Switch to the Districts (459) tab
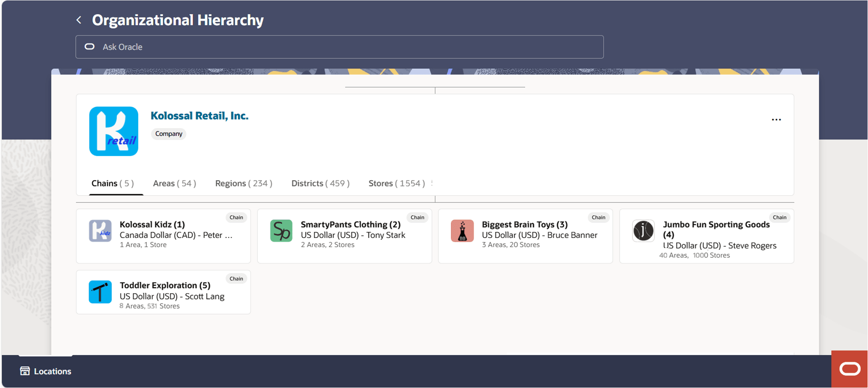This screenshot has width=868, height=388. [320, 183]
